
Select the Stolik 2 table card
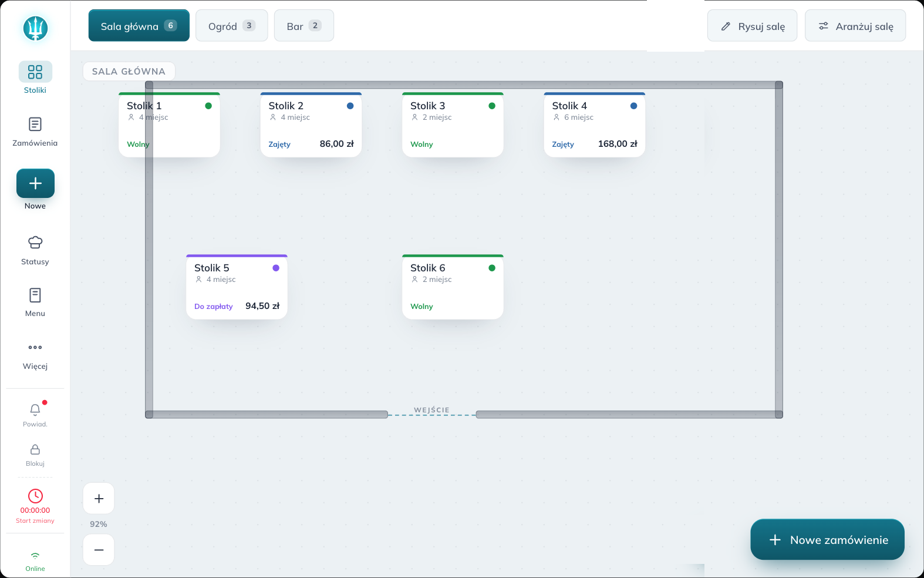click(x=311, y=125)
